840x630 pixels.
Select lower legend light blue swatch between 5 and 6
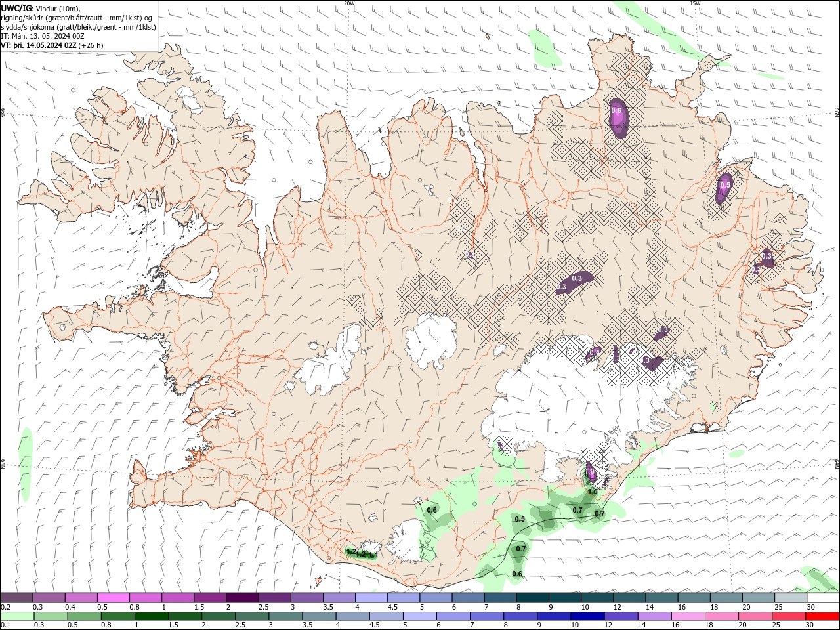click(x=421, y=616)
